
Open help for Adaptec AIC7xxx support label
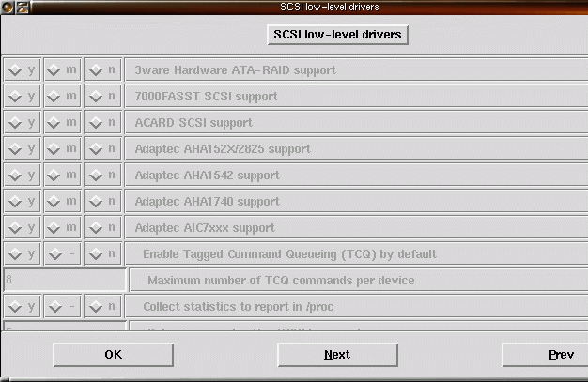(x=205, y=227)
